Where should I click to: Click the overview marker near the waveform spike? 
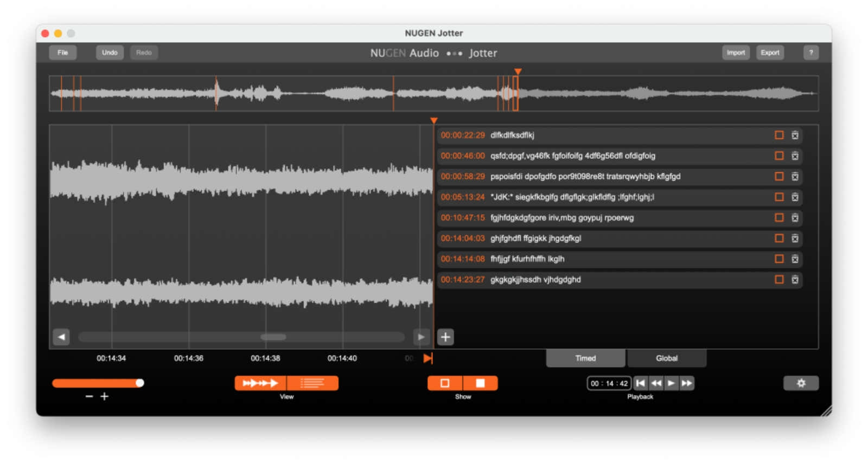[216, 93]
